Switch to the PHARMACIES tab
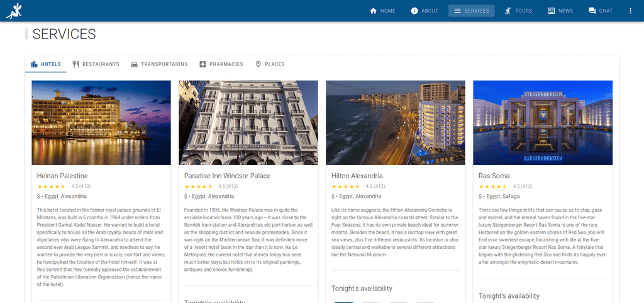Screen dimensions: 644x303 221,64
